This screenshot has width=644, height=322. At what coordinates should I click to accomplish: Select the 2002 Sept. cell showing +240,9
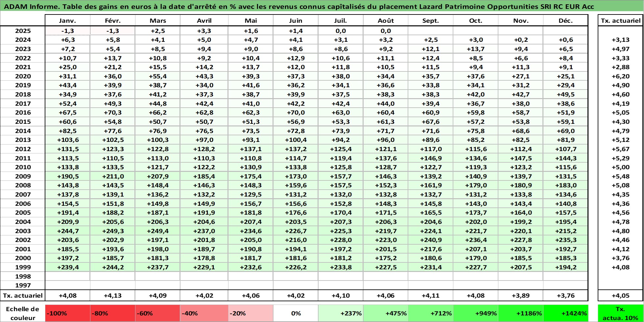point(431,240)
